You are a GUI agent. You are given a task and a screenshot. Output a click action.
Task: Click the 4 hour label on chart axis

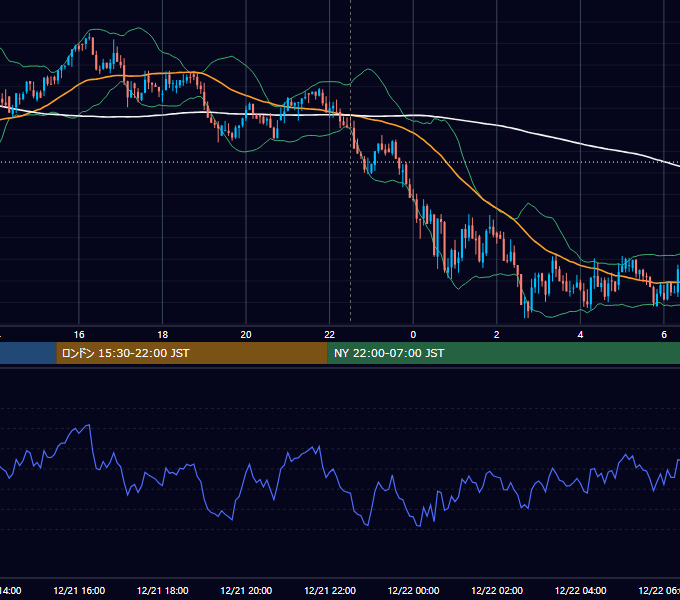(x=580, y=334)
